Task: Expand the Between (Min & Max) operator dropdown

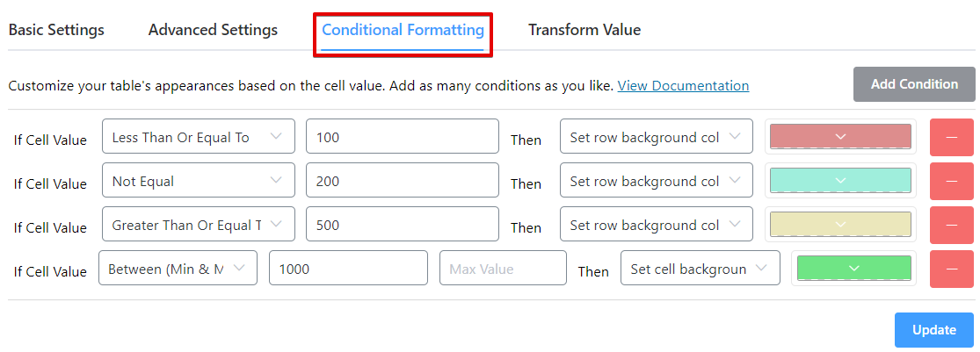Action: [179, 269]
